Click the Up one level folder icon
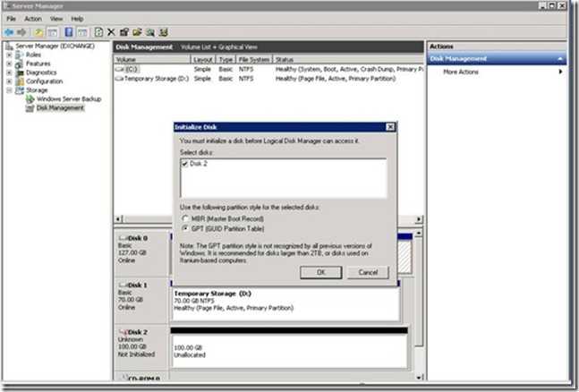Image resolution: width=579 pixels, height=392 pixels. point(38,32)
